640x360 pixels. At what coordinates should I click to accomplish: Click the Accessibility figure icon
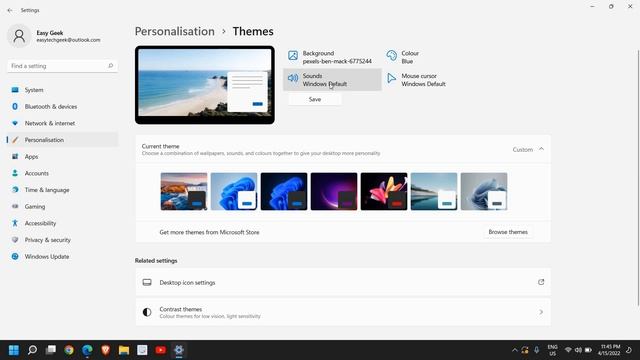coord(15,223)
